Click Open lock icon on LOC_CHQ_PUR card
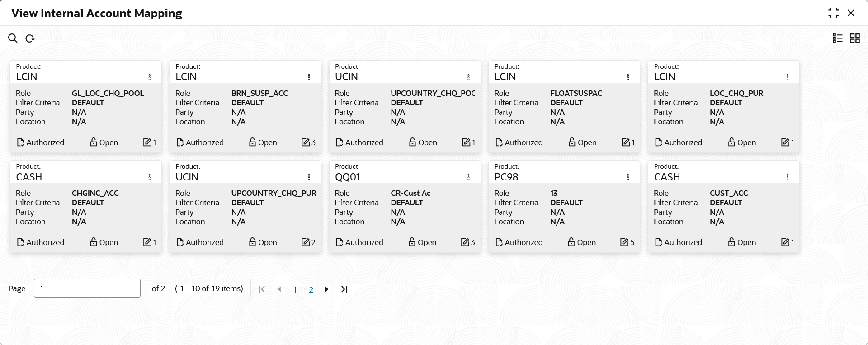The height and width of the screenshot is (345, 868). [x=731, y=142]
